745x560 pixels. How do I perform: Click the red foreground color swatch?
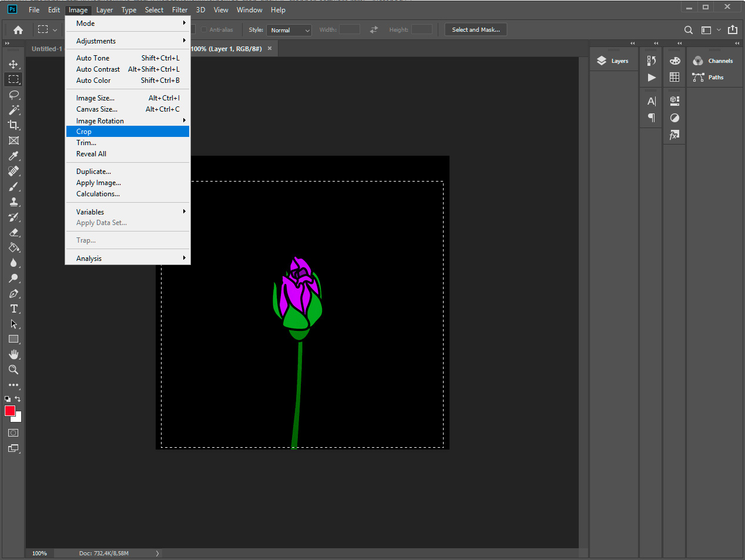click(x=10, y=411)
